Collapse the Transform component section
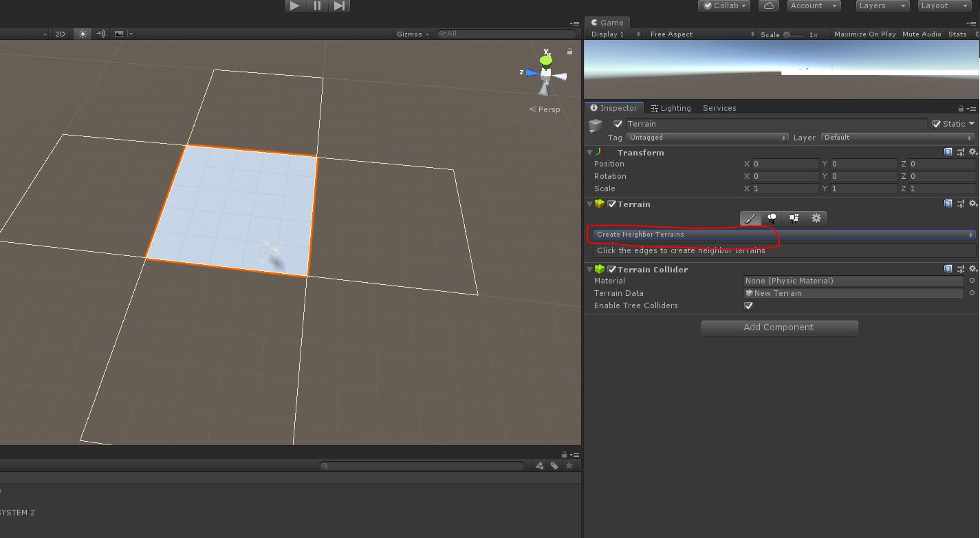 click(590, 153)
